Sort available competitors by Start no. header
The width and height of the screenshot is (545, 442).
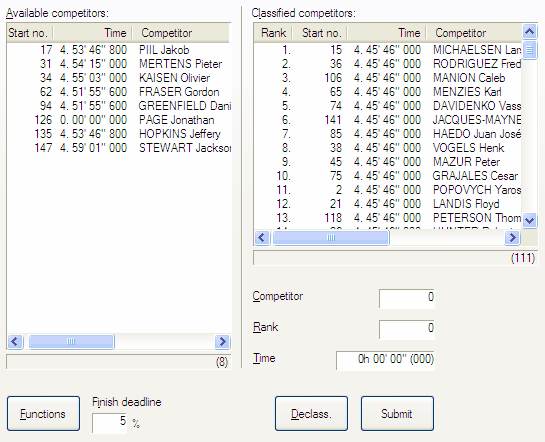30,33
